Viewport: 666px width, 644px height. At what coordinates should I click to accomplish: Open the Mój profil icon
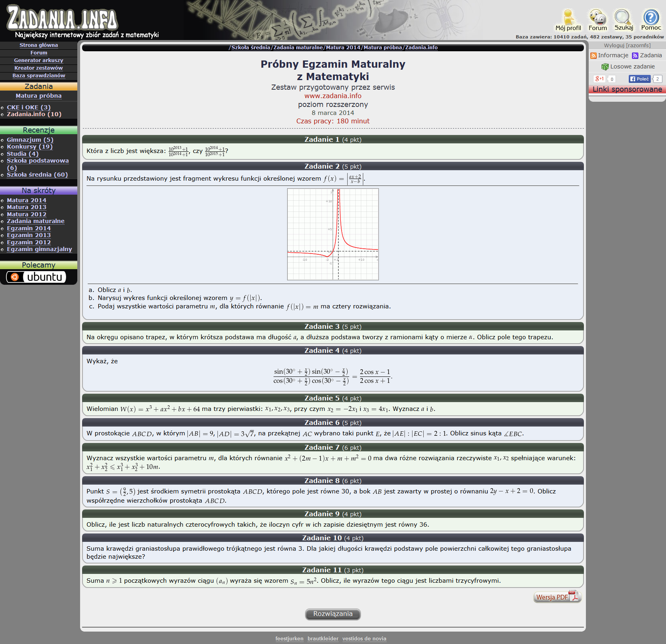point(568,20)
